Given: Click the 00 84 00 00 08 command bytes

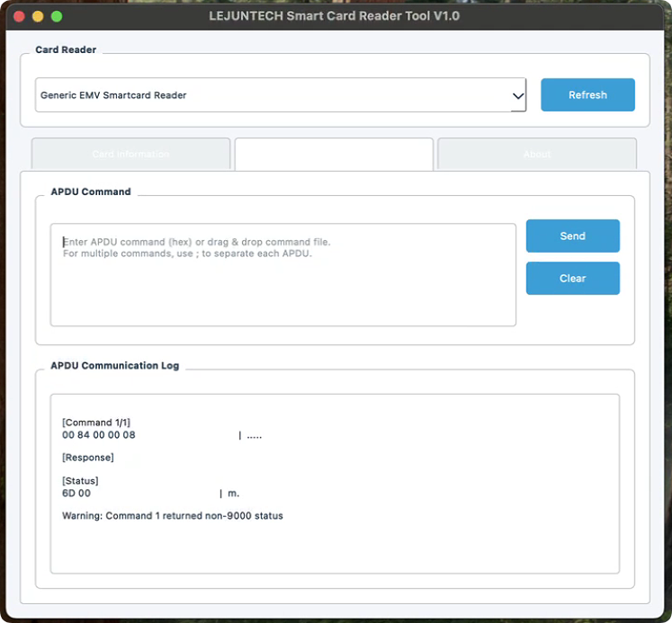Looking at the screenshot, I should [x=99, y=435].
